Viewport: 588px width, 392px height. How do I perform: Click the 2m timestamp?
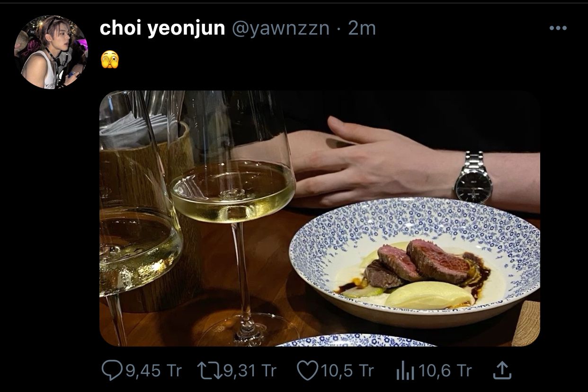362,28
